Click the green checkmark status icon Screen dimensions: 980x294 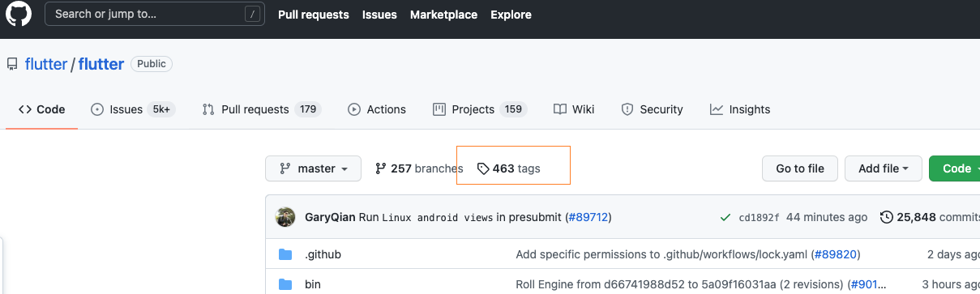pos(725,217)
